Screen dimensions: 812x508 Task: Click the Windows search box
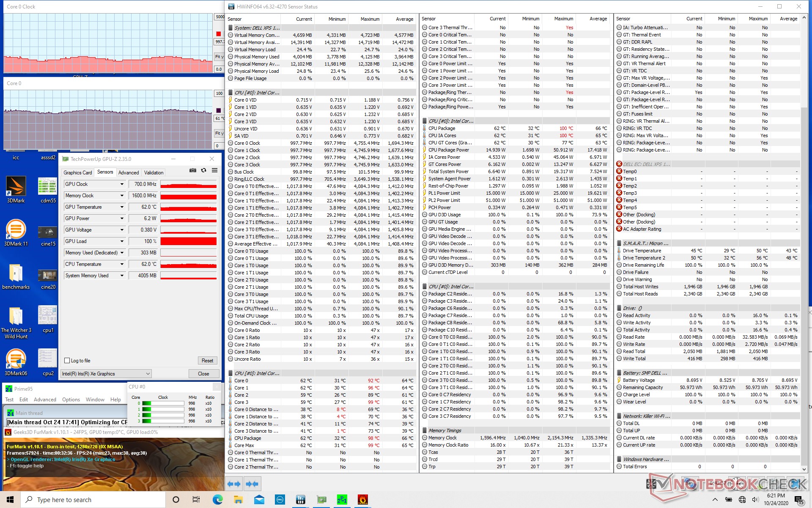(93, 500)
